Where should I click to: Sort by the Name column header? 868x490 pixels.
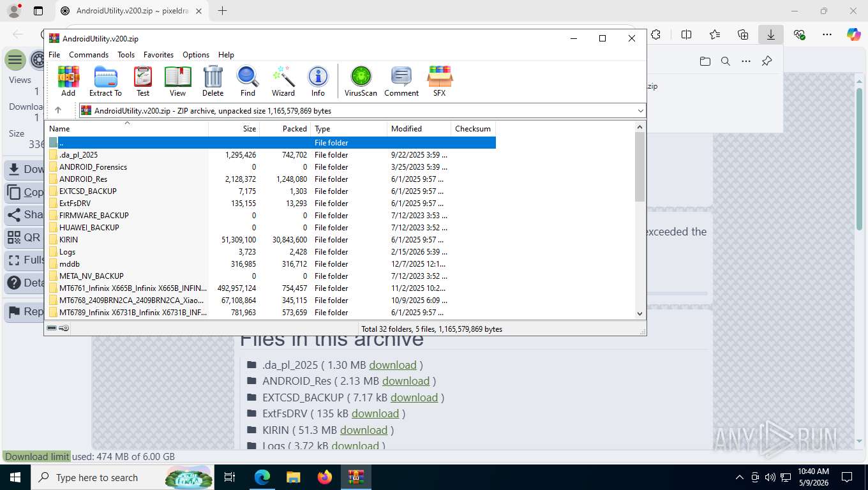point(126,128)
